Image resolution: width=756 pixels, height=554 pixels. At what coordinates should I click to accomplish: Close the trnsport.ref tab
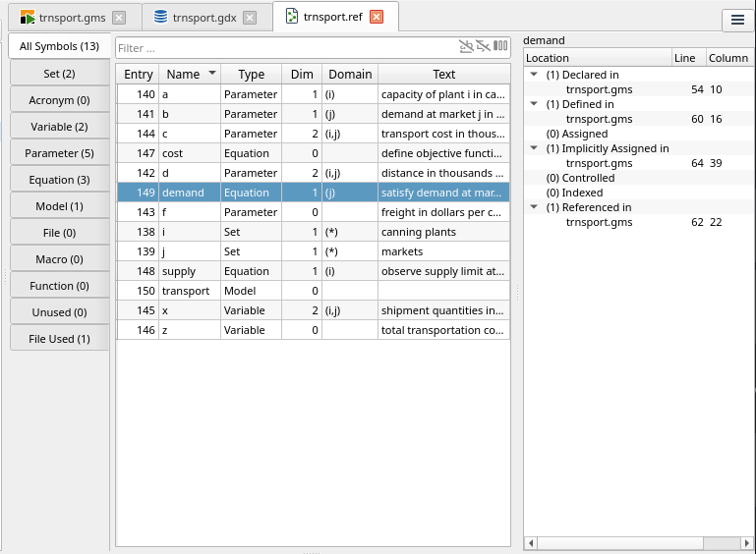pos(377,17)
